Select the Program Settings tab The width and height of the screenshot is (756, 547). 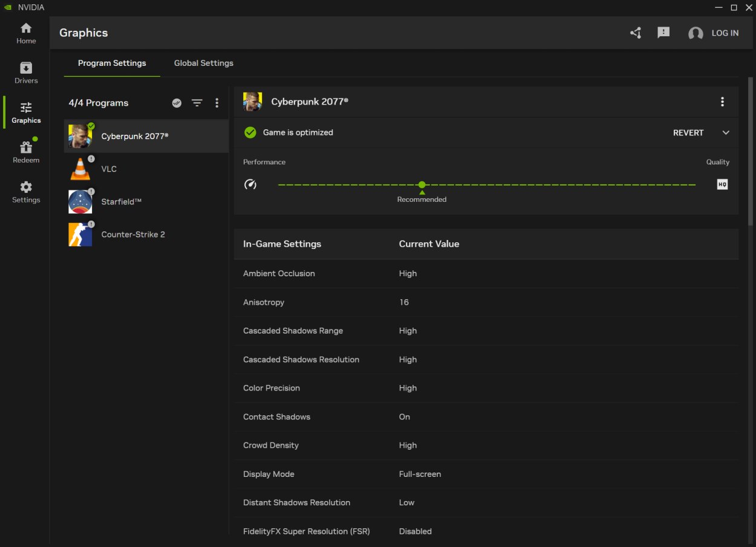(112, 63)
